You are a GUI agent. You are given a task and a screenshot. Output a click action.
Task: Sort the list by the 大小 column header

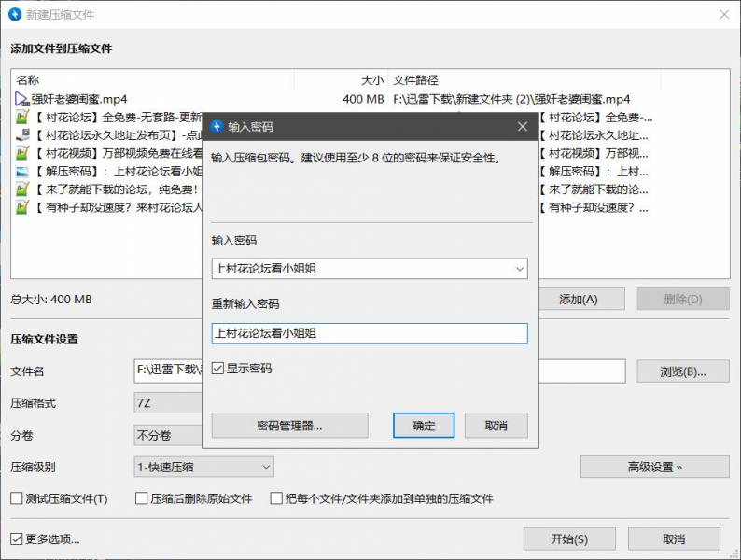pyautogui.click(x=341, y=80)
